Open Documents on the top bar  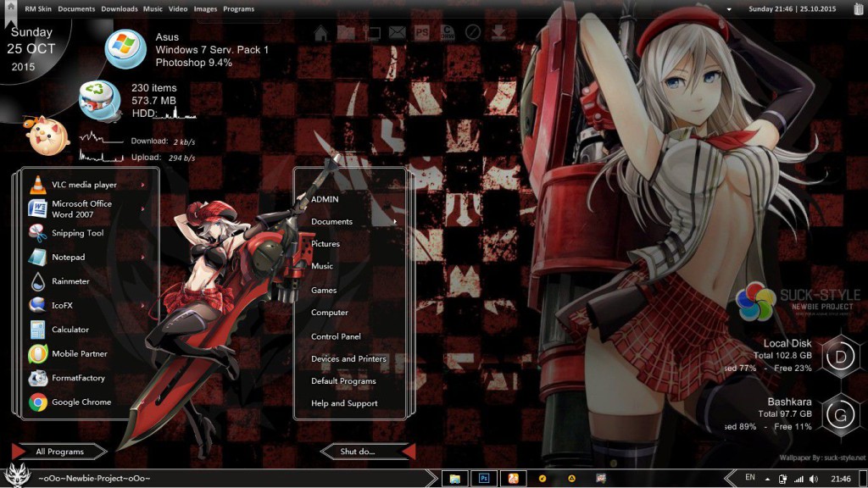[x=76, y=8]
